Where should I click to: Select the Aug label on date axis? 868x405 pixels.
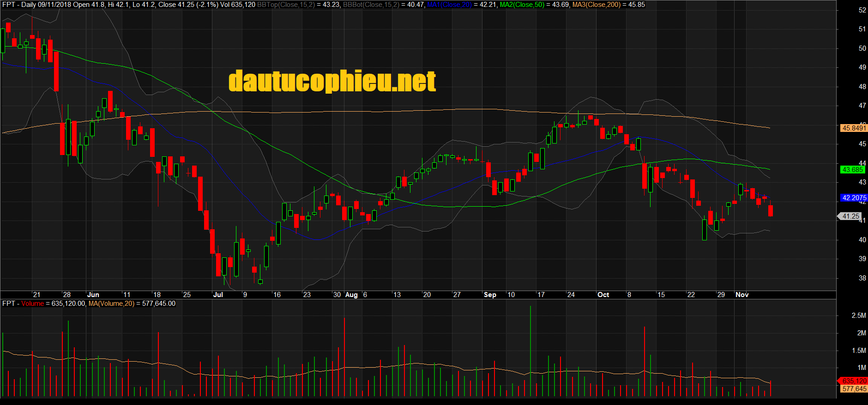click(x=351, y=295)
